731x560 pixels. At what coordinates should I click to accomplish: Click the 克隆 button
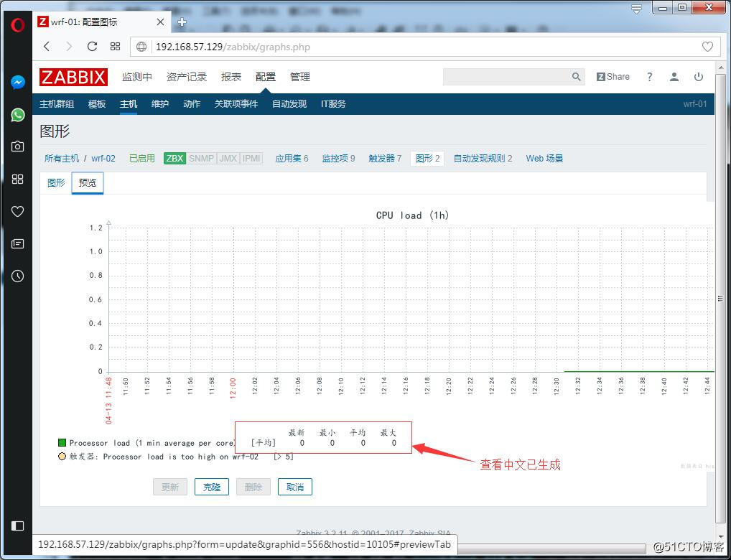point(212,487)
